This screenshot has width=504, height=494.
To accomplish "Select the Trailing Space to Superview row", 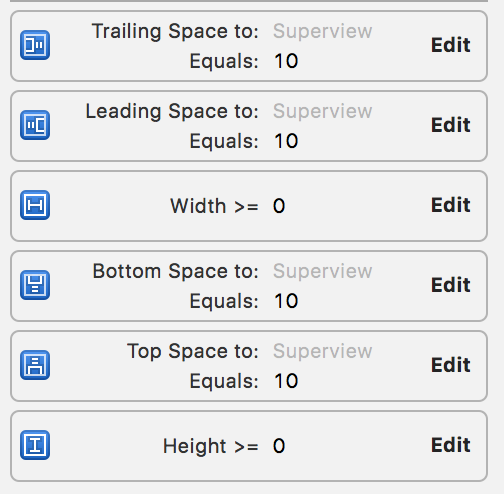I will point(249,46).
